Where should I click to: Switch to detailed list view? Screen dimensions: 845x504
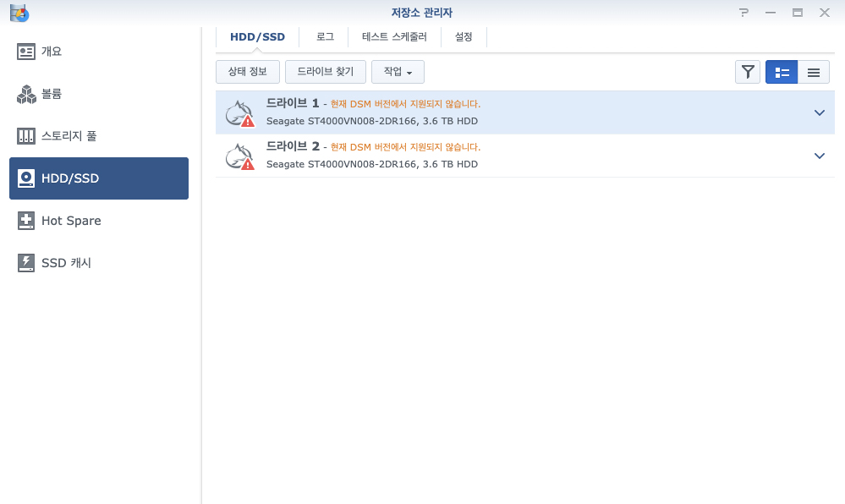point(782,73)
